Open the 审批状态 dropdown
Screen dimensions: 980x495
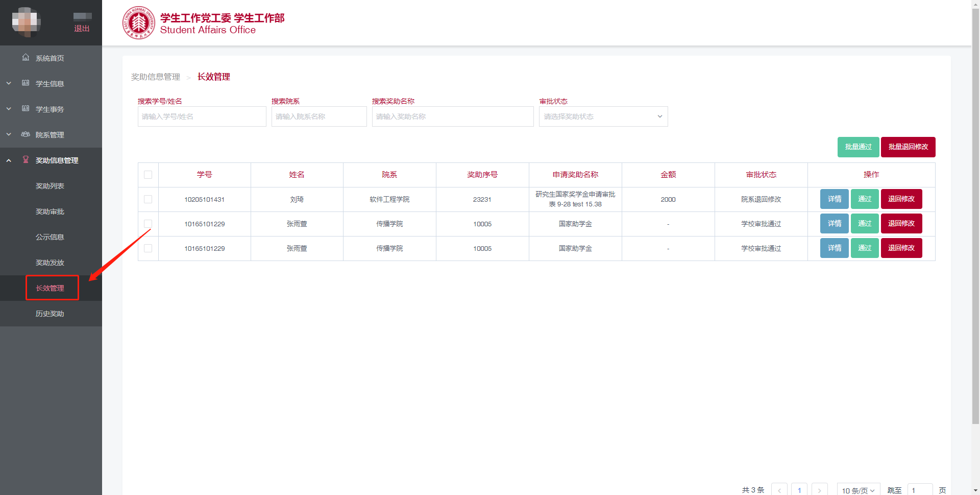603,116
